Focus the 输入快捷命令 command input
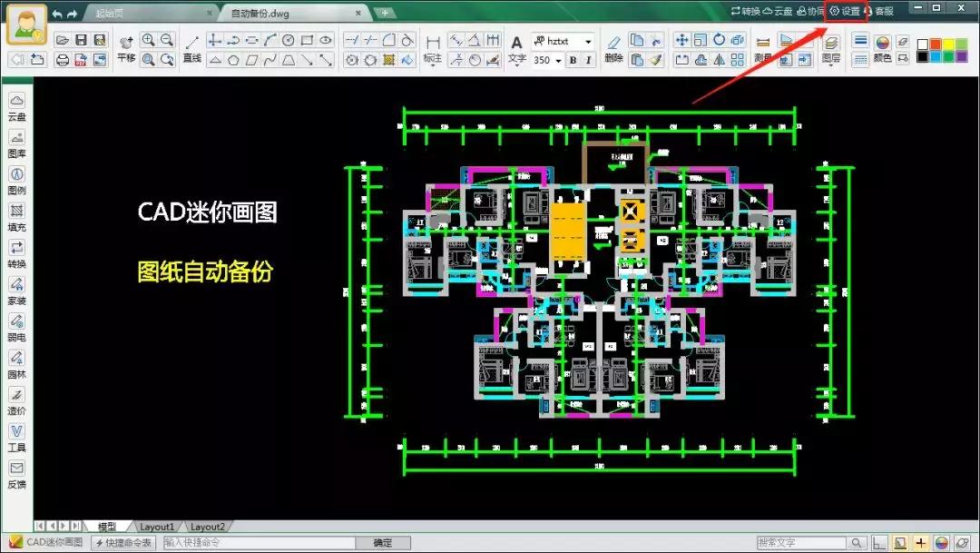Screen dimensions: 980x553 pos(259,542)
